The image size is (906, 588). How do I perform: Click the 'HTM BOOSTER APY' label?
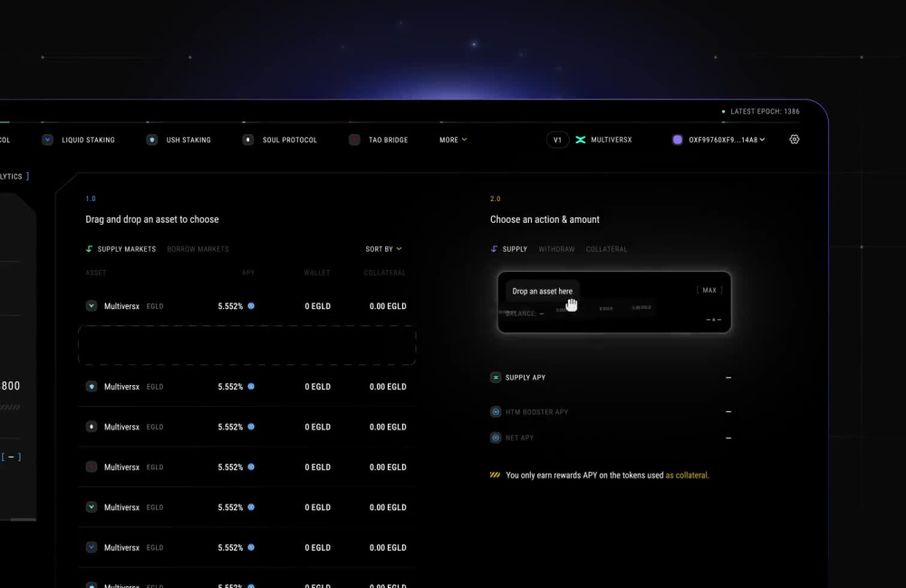pyautogui.click(x=536, y=412)
